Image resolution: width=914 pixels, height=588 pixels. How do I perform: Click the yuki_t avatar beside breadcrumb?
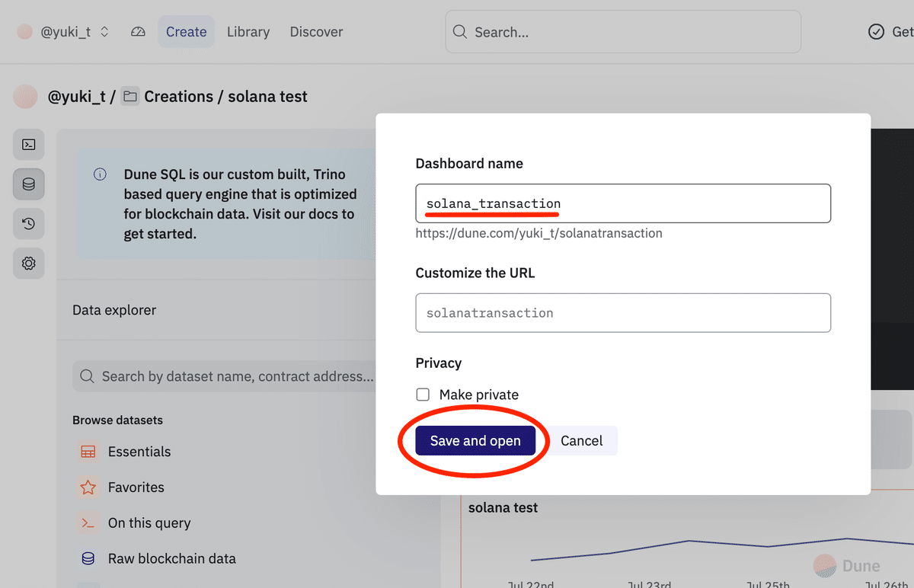[26, 97]
